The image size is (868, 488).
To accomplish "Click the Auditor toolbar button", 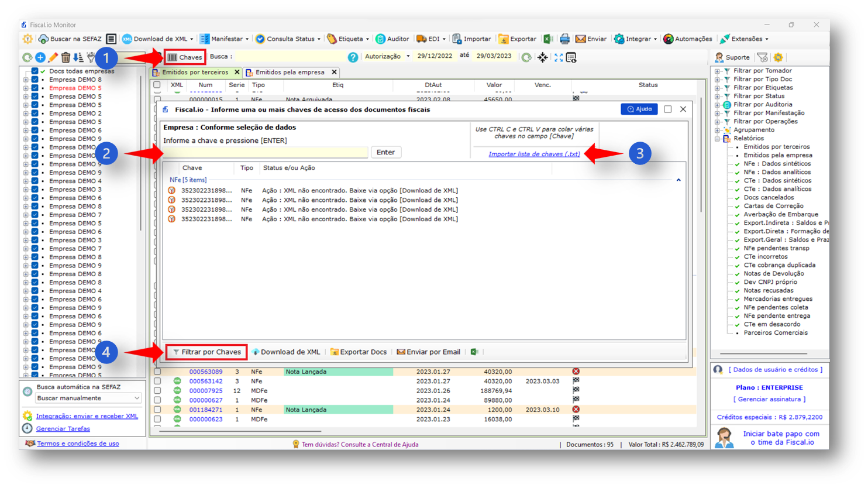I will [x=392, y=39].
